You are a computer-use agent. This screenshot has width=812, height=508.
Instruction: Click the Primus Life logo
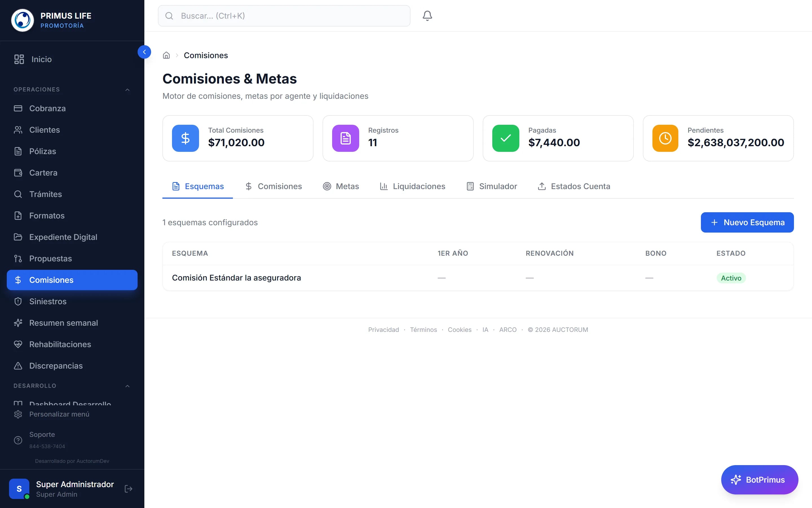click(x=23, y=20)
